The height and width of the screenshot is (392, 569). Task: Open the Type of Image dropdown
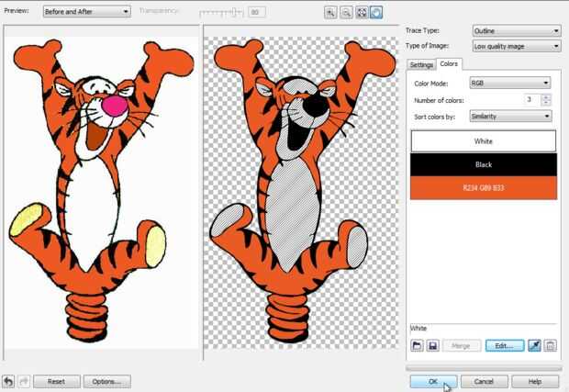coord(517,46)
